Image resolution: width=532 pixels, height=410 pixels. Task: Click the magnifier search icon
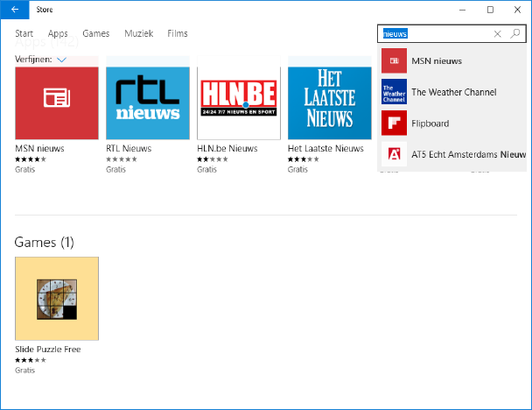(x=515, y=33)
